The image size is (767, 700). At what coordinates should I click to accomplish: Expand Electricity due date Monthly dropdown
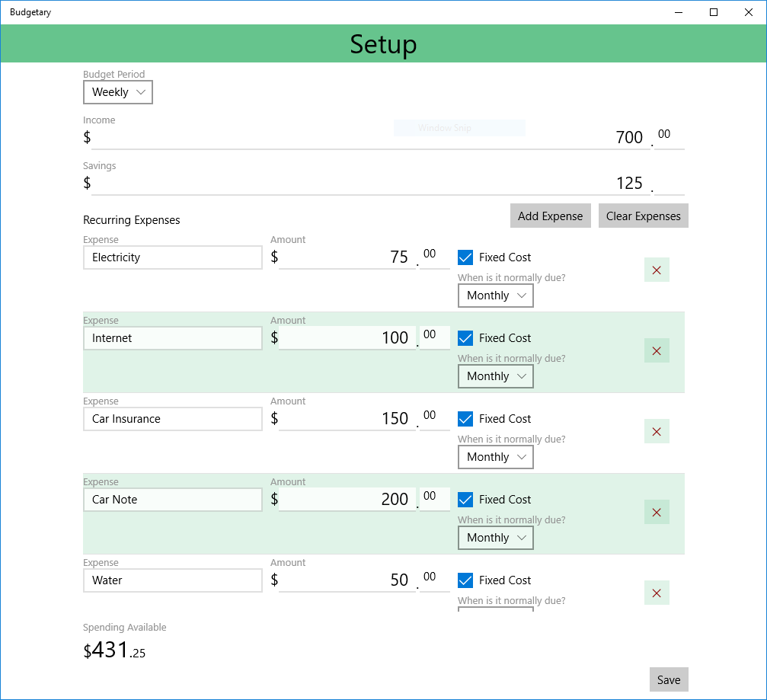coord(496,296)
